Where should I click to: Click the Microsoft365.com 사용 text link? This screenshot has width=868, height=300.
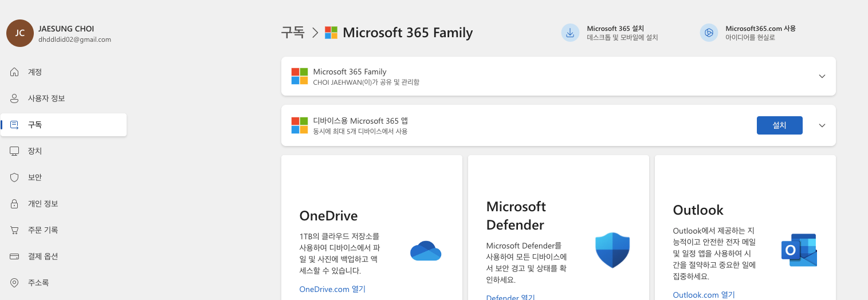tap(760, 28)
